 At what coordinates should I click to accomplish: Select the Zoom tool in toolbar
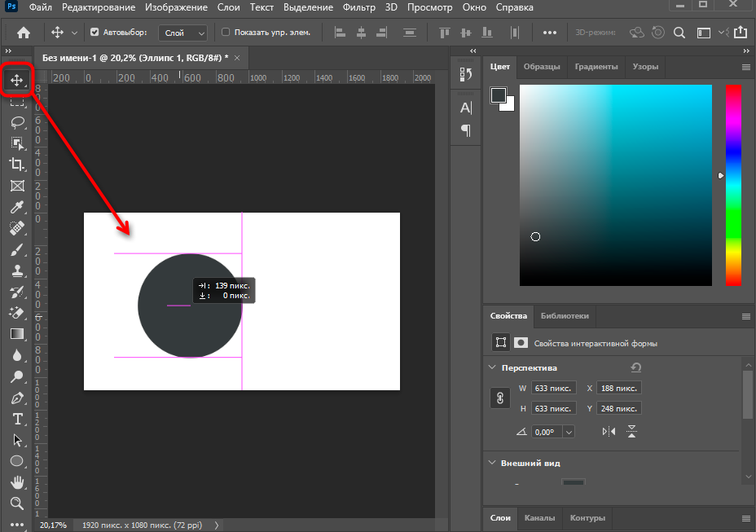tap(17, 503)
